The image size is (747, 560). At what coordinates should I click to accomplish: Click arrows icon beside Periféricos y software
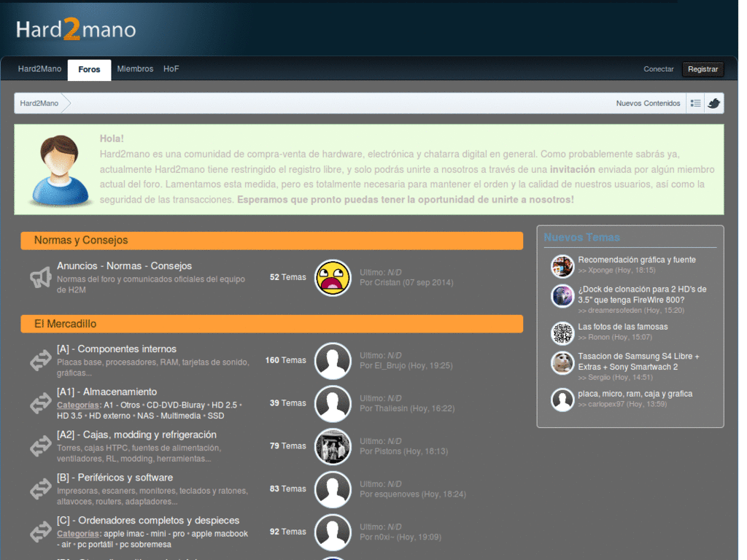[41, 489]
